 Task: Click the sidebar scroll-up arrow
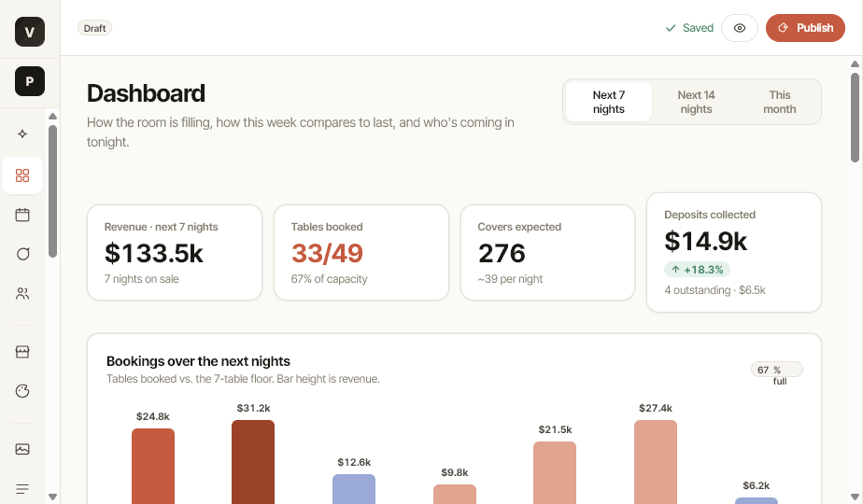[x=53, y=116]
